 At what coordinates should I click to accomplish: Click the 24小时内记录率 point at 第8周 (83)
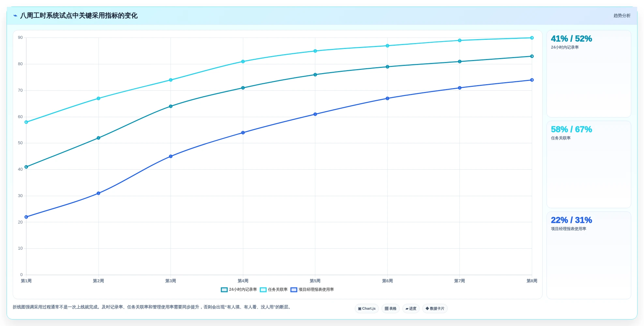[x=532, y=56]
